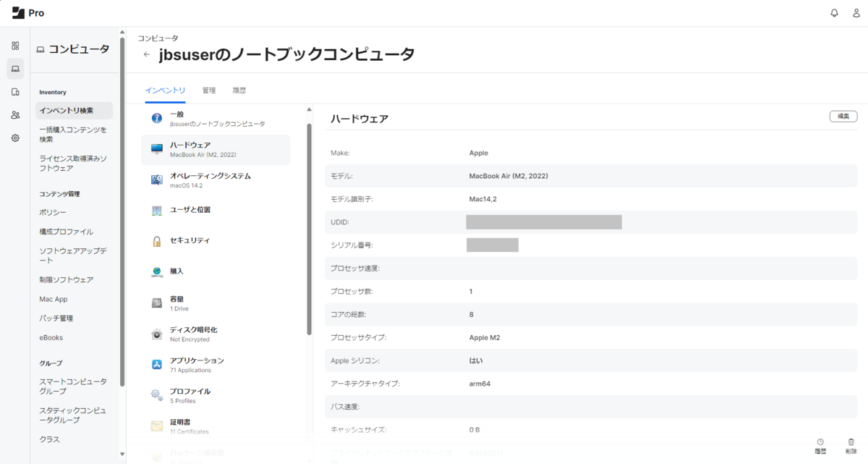The height and width of the screenshot is (464, 868).
Task: Click the ハードウェア section heading
Action: 359,118
